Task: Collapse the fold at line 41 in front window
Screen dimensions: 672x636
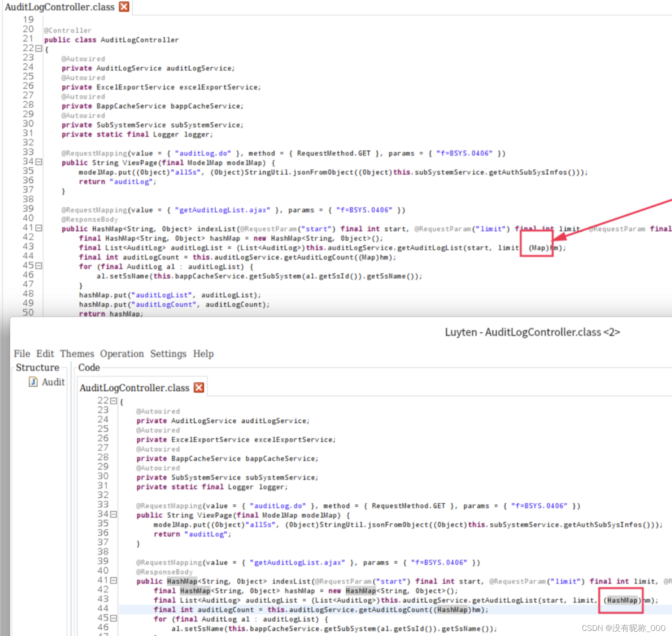Action: (x=113, y=580)
